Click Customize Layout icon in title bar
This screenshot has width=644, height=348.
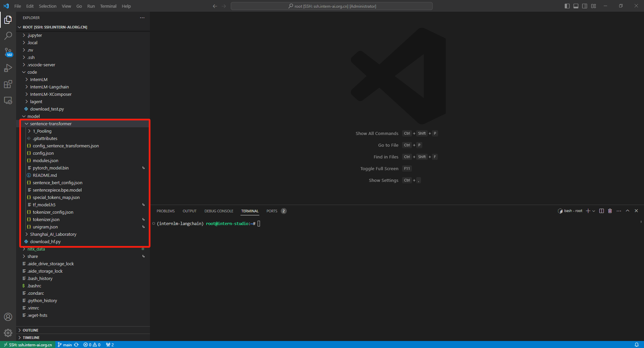click(x=594, y=6)
